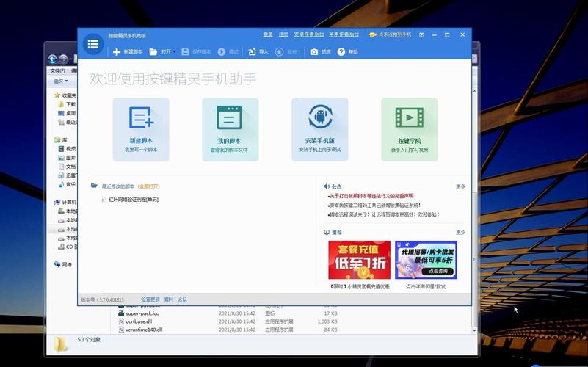This screenshot has height=367, width=588.
Task: Open the 新建脚本 large tile
Action: click(141, 128)
